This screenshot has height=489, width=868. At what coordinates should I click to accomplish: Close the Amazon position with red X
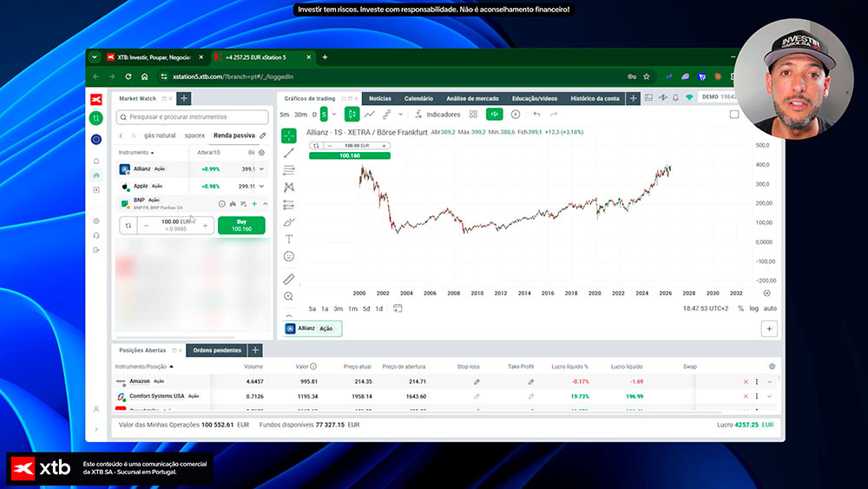tap(746, 381)
